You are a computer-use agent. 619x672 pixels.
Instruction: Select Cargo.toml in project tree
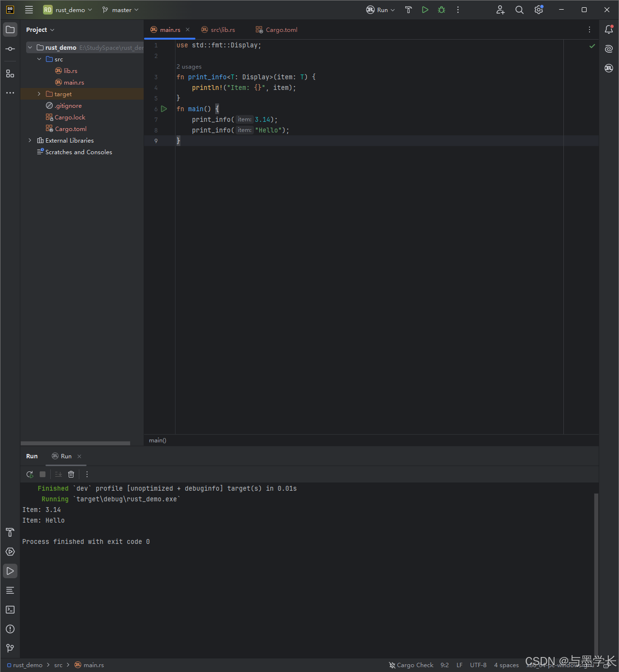tap(66, 129)
